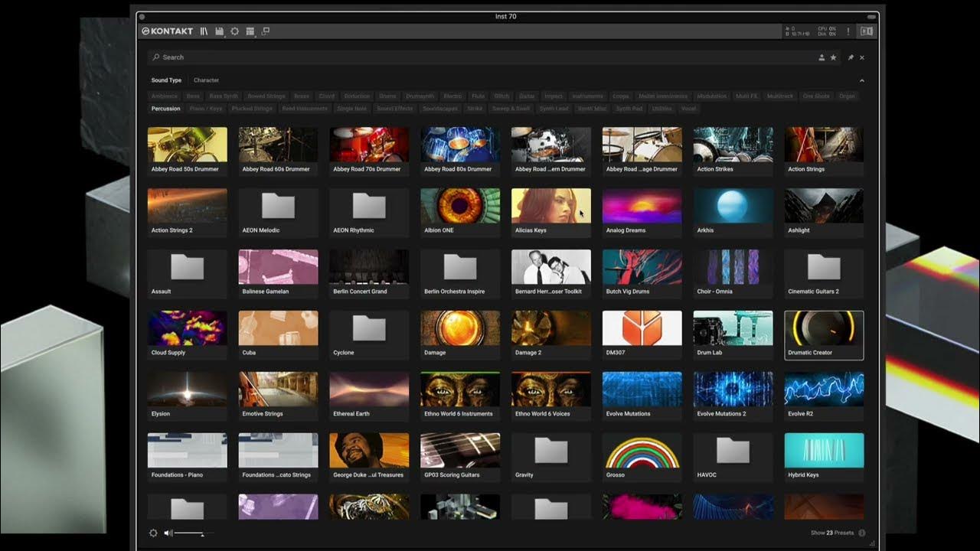Pin the browser with the pin icon
The width and height of the screenshot is (980, 551).
pyautogui.click(x=851, y=57)
